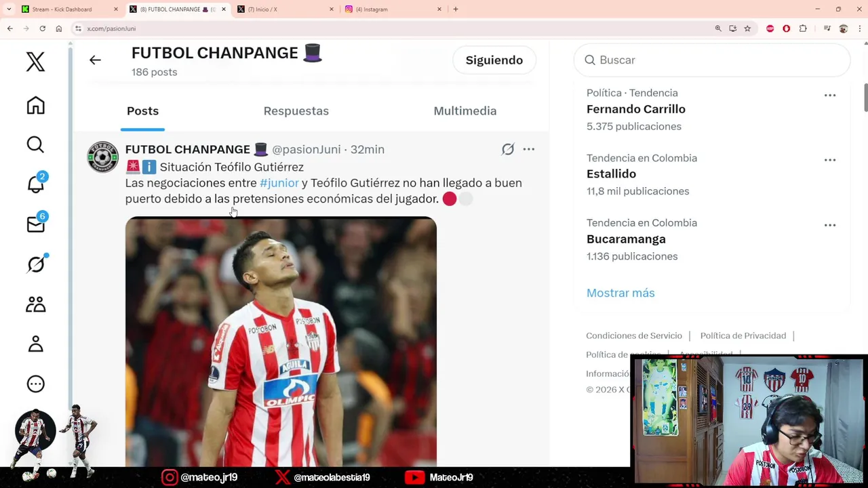The width and height of the screenshot is (868, 488).
Task: Bookmark this page with the star icon
Action: point(747,28)
